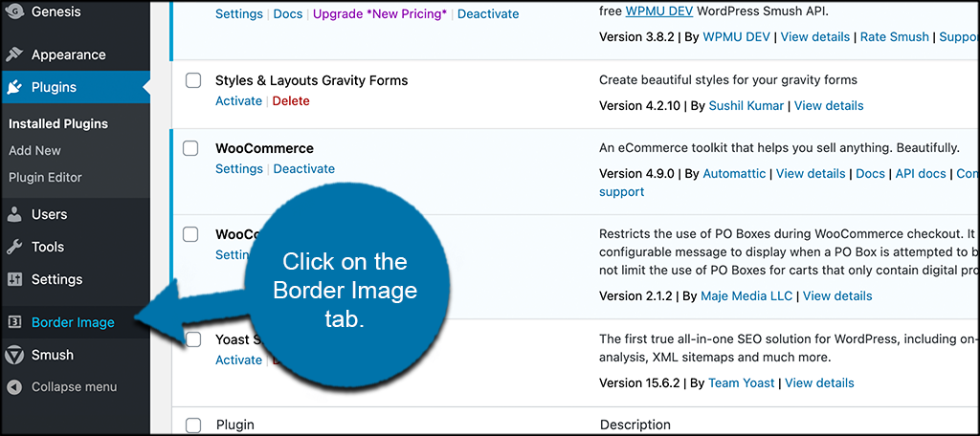980x436 pixels.
Task: Click the Rate Smush link
Action: pos(895,37)
